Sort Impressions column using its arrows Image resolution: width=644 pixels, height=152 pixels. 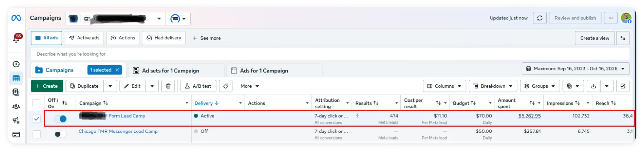577,103
